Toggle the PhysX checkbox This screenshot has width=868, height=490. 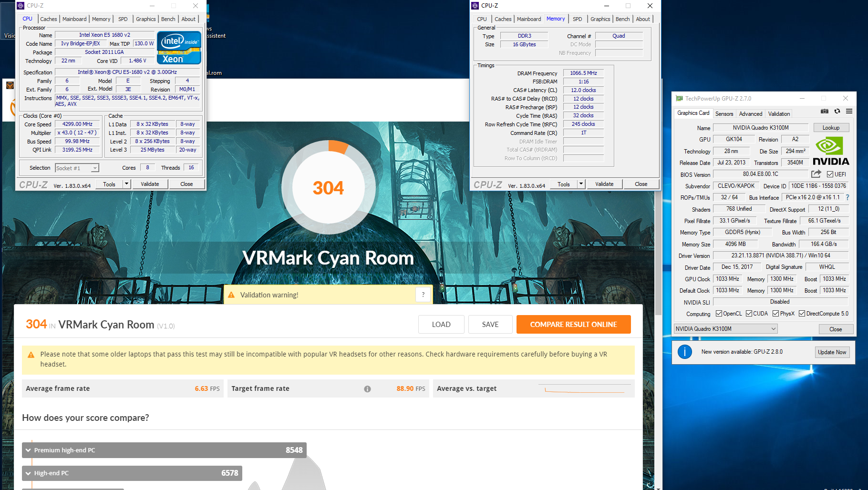coord(775,314)
